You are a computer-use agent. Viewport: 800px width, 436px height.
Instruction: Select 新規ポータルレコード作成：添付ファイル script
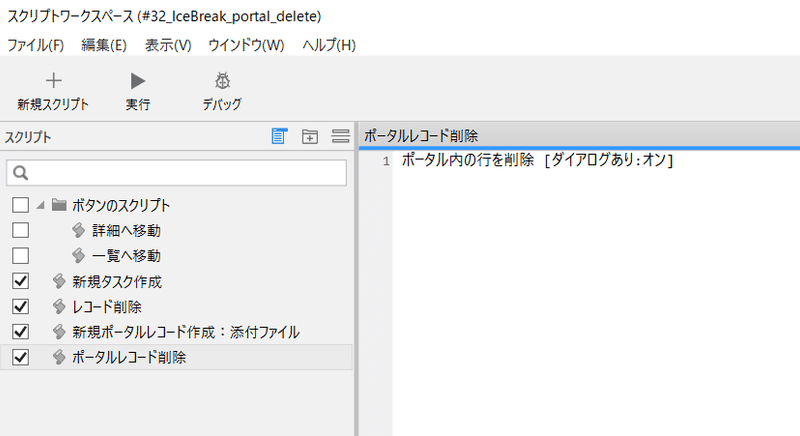186,332
